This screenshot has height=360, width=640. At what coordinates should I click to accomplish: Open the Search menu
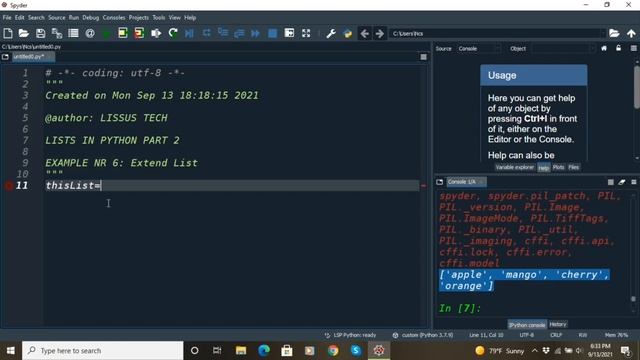[x=36, y=18]
